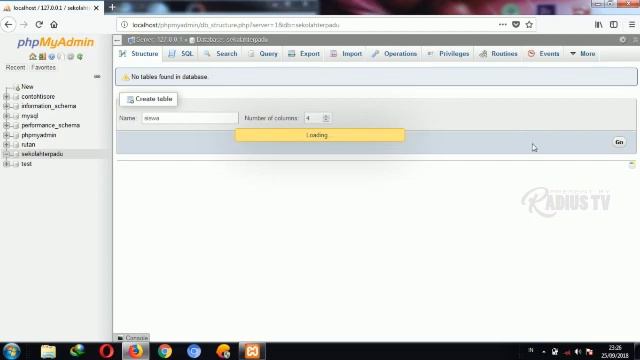Open new browser tab
This screenshot has height=360, width=640.
pos(112,7)
